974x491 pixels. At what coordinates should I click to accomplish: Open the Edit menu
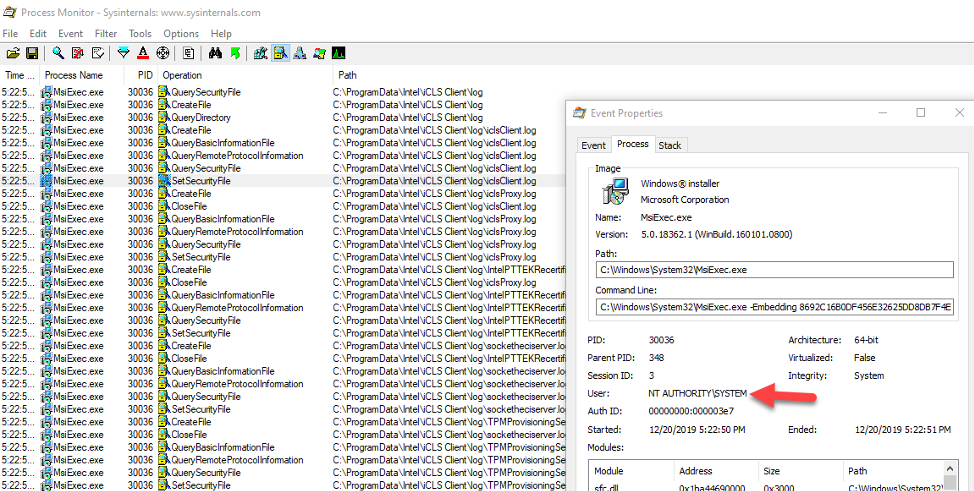coord(38,34)
